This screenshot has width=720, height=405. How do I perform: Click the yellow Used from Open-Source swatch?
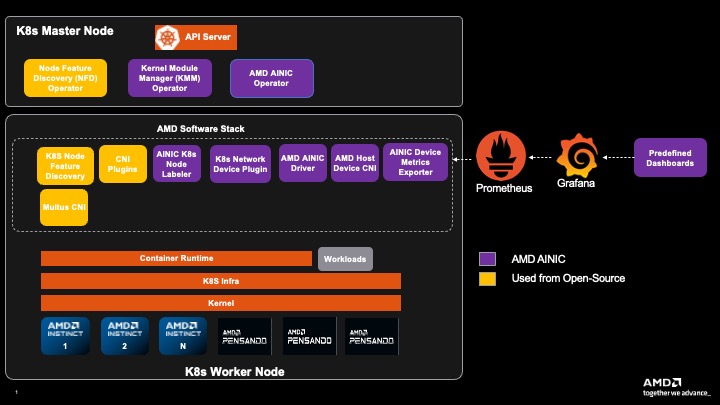[x=488, y=278]
